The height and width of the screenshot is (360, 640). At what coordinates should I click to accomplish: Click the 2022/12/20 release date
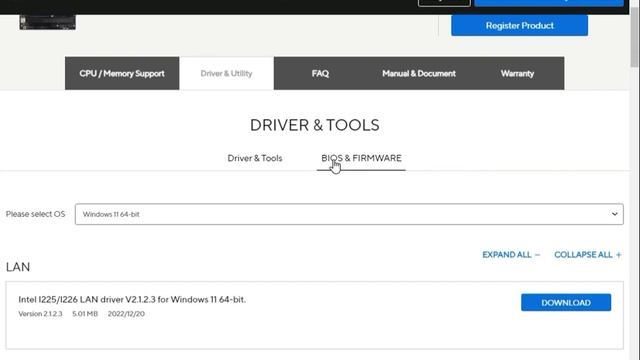click(x=126, y=313)
